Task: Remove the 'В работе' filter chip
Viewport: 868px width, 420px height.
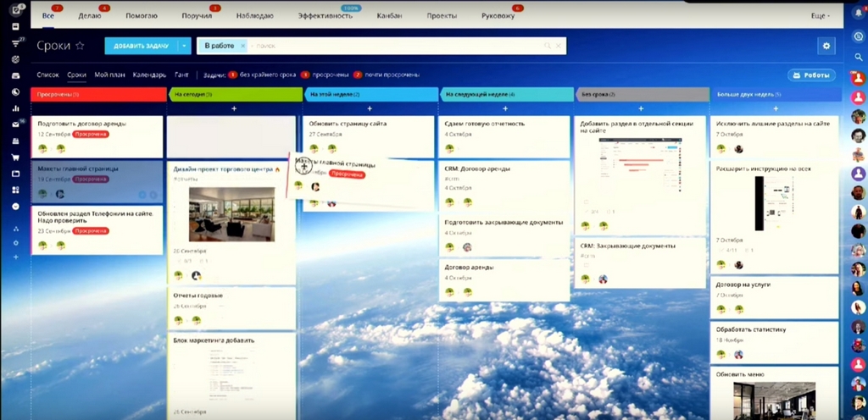Action: [242, 46]
